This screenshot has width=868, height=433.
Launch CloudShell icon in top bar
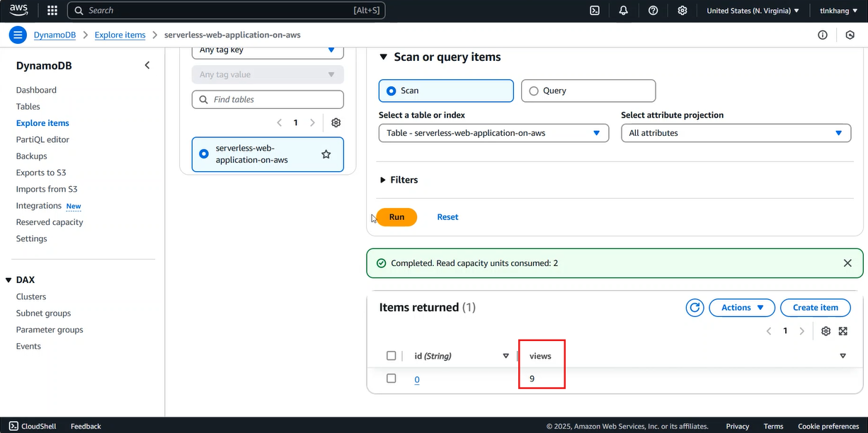pos(595,11)
